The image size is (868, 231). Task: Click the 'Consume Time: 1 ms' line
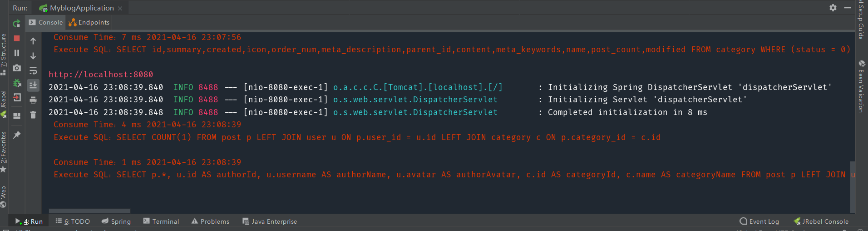click(x=147, y=162)
